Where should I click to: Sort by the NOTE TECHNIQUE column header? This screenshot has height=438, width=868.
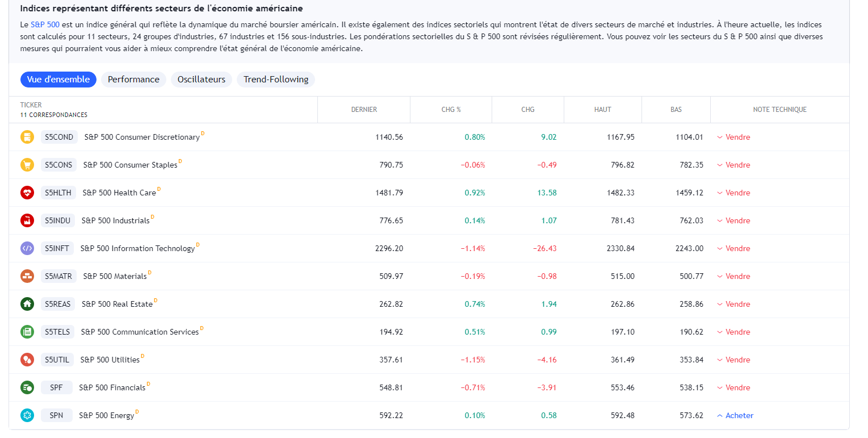tap(779, 110)
